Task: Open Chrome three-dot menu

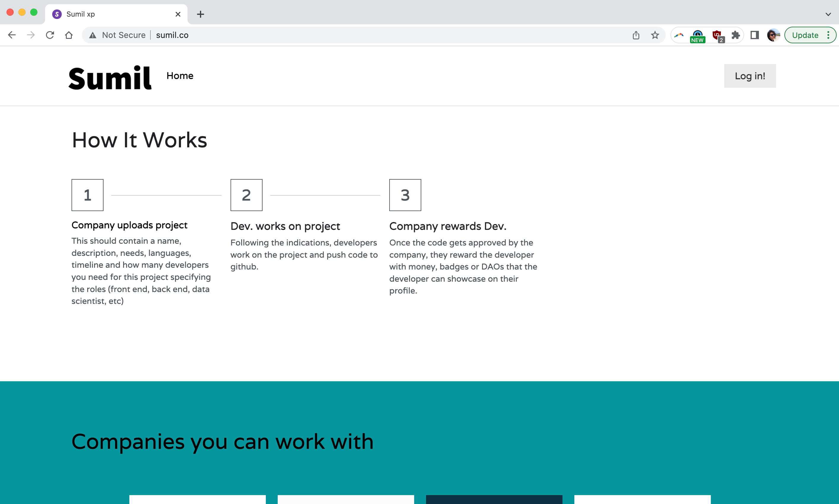Action: point(828,35)
